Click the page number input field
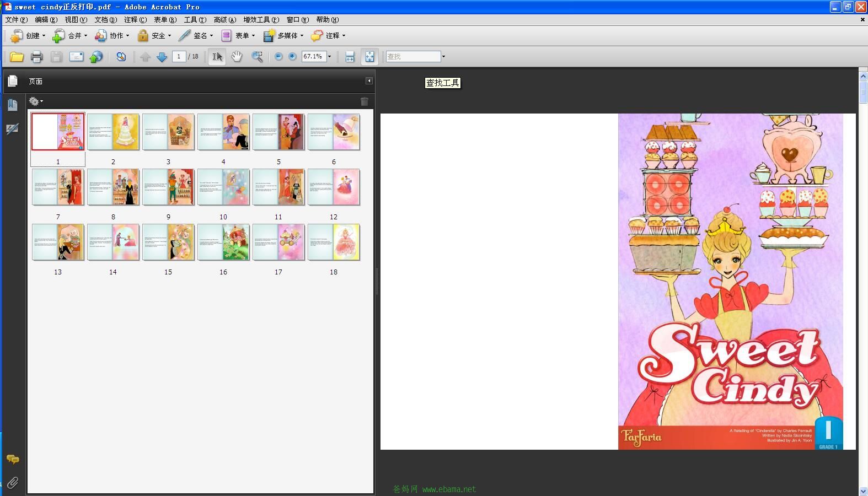 [x=179, y=56]
